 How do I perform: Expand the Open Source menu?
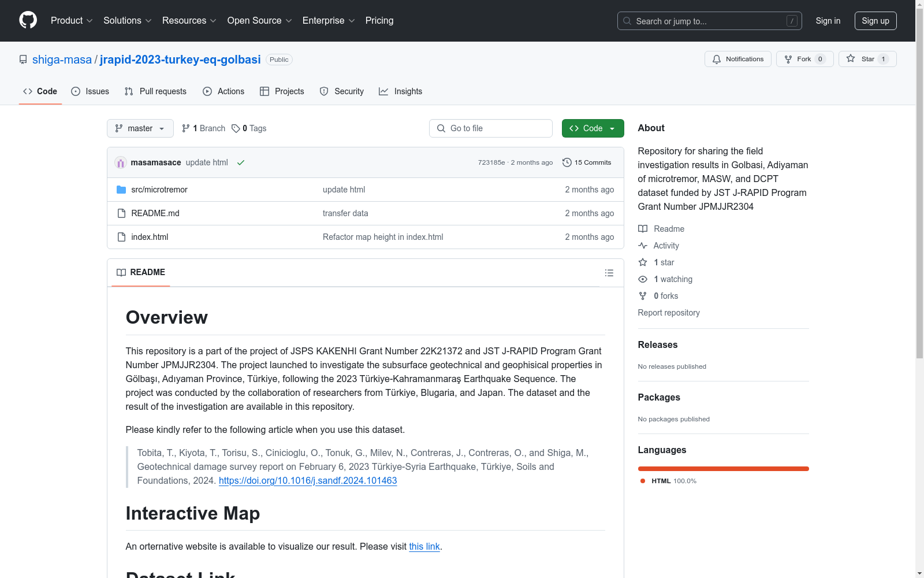260,21
